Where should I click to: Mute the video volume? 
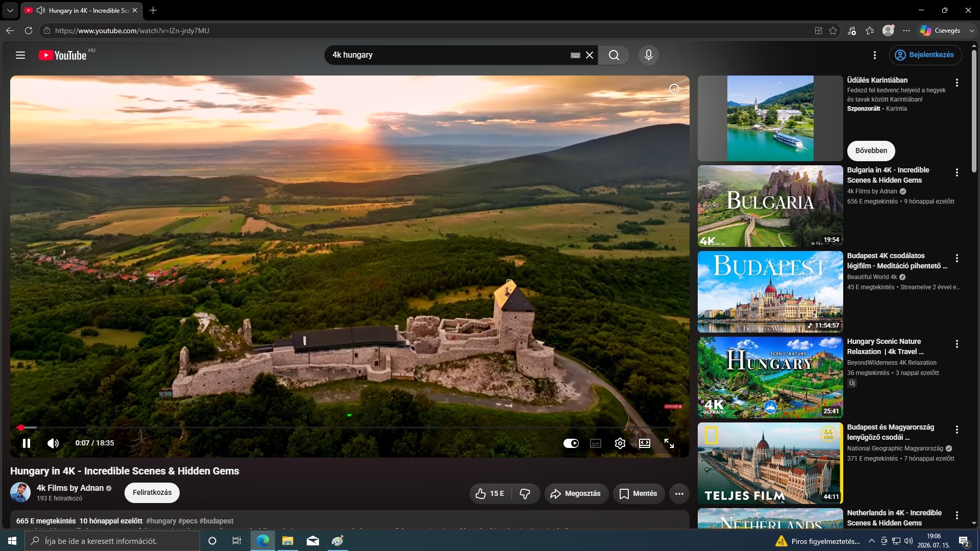[53, 443]
